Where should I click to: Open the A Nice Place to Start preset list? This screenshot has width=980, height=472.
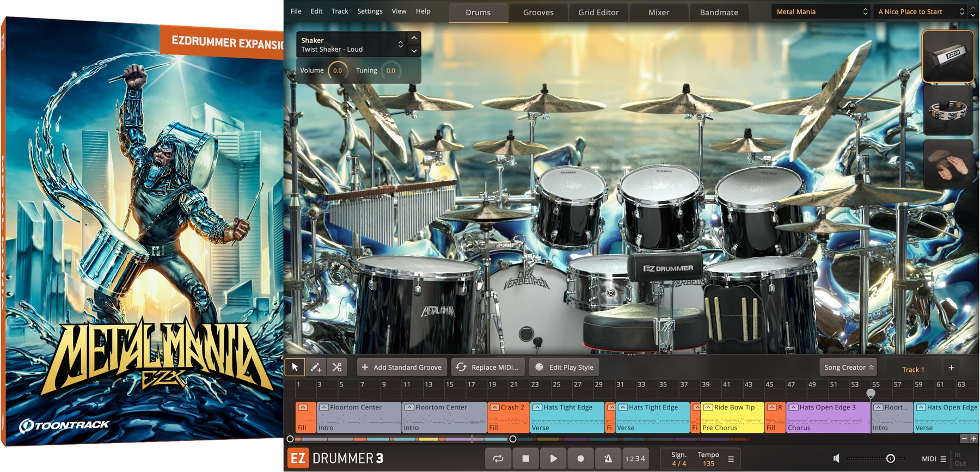[920, 11]
